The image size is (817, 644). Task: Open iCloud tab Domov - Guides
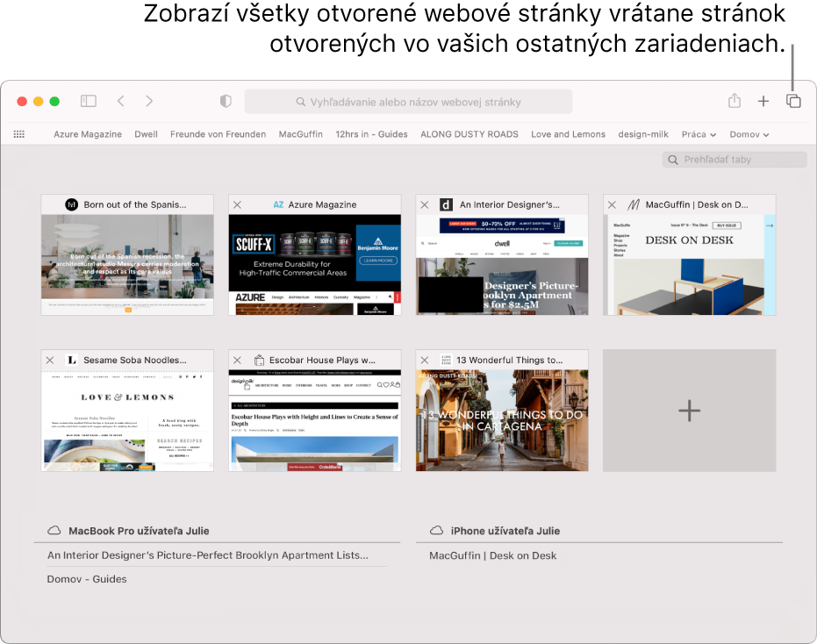(87, 579)
